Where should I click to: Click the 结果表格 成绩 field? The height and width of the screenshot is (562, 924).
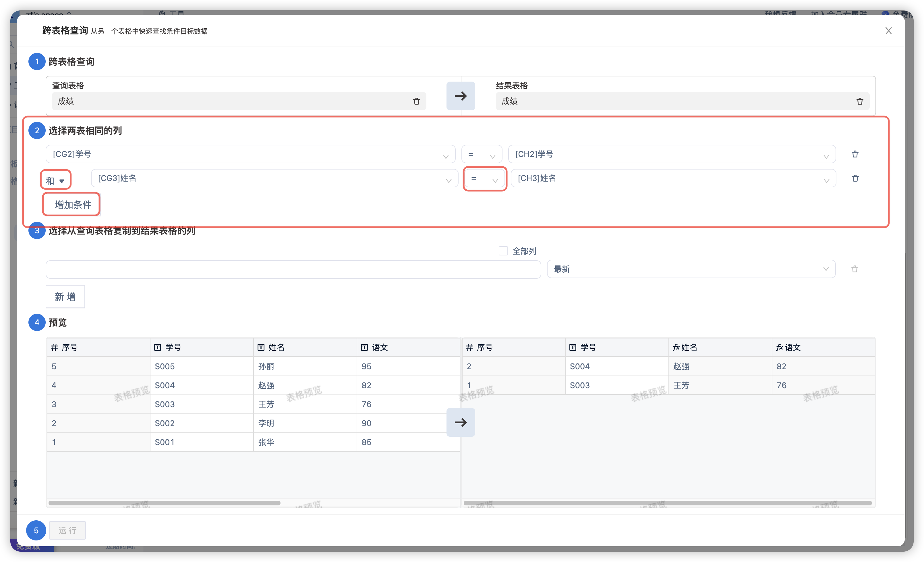683,101
